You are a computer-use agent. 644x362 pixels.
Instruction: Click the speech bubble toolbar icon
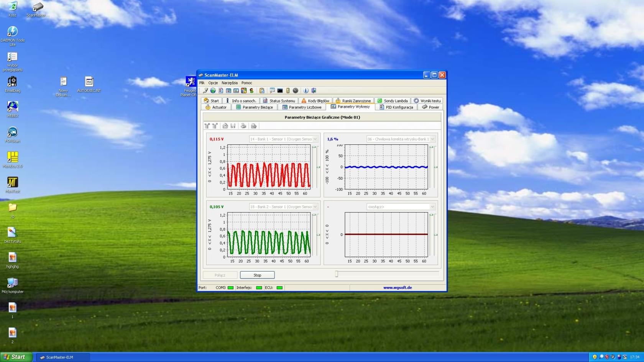[272, 91]
